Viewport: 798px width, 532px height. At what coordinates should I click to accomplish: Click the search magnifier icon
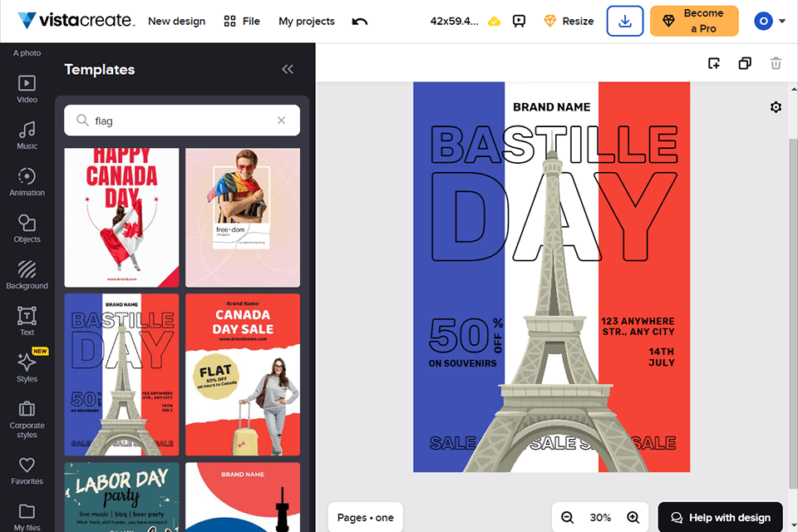pyautogui.click(x=82, y=121)
